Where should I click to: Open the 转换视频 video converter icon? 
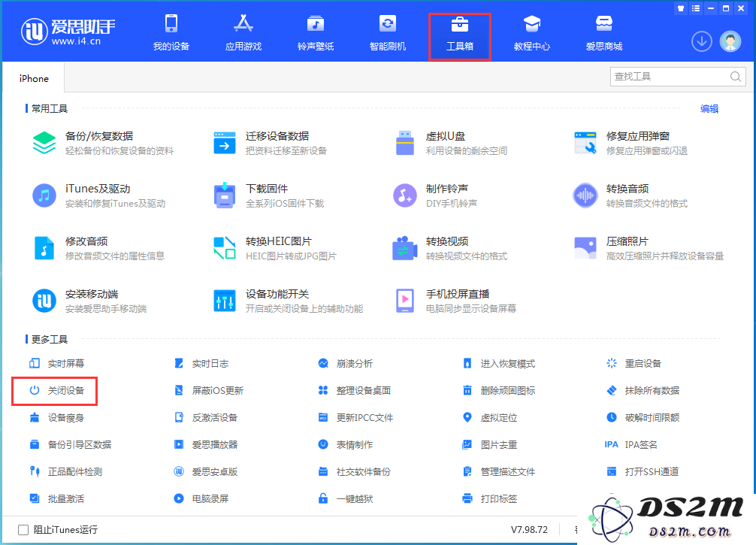click(x=405, y=248)
